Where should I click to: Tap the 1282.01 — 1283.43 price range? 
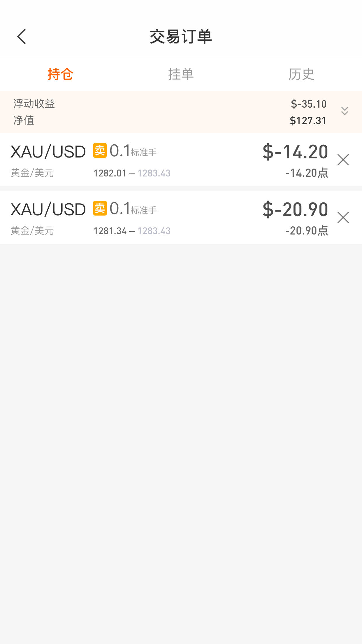point(132,173)
